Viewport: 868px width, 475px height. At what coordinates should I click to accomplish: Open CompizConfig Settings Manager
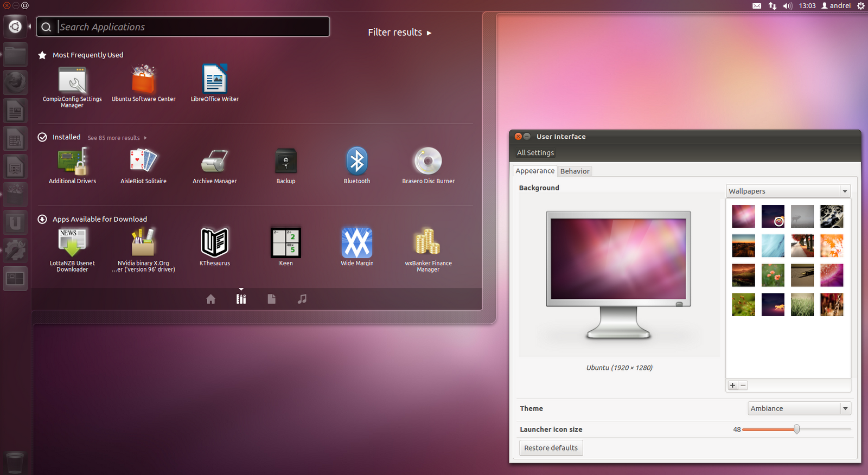[72, 87]
